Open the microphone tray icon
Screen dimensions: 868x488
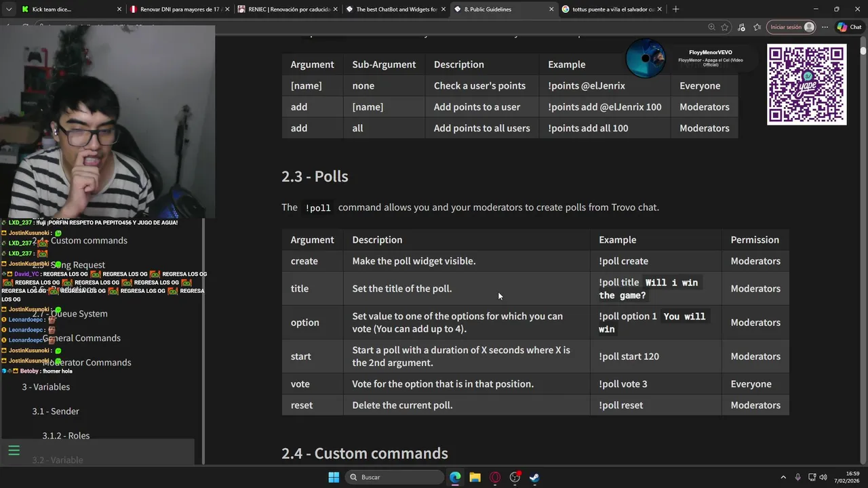click(x=797, y=477)
